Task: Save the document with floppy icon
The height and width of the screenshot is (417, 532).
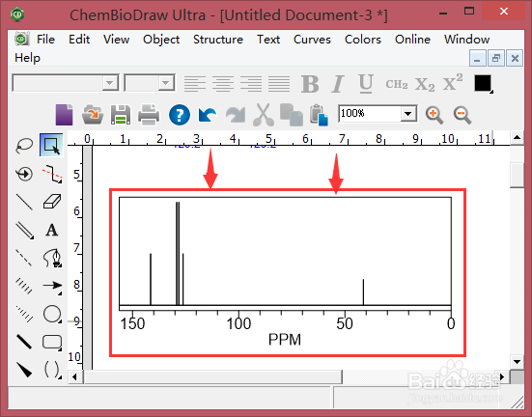Action: (121, 115)
